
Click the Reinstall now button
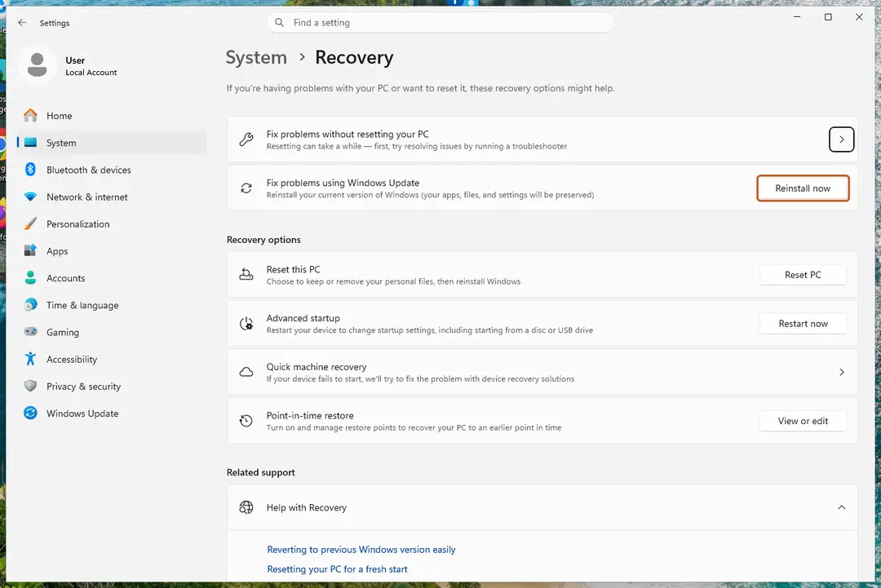(x=803, y=188)
